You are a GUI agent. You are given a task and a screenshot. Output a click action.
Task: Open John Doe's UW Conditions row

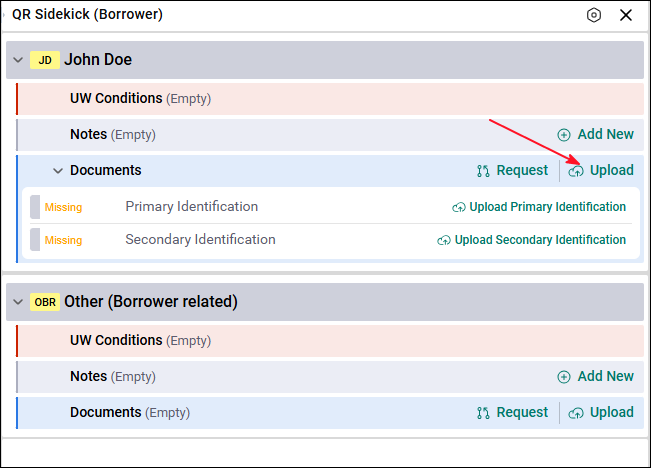[x=330, y=99]
